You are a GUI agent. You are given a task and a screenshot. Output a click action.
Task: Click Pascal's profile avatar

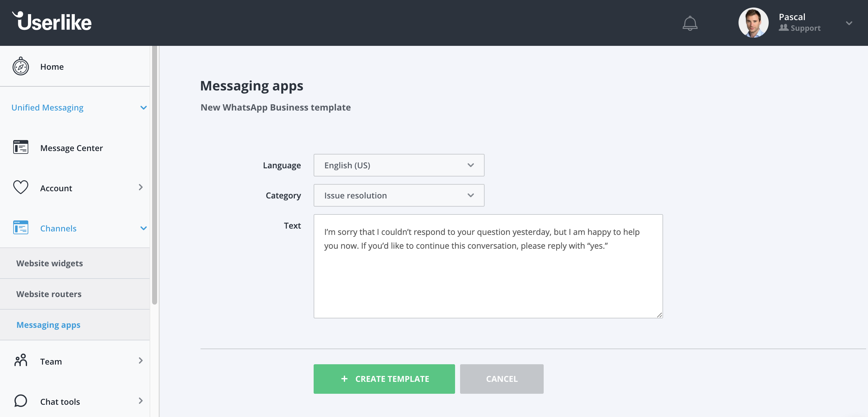753,23
